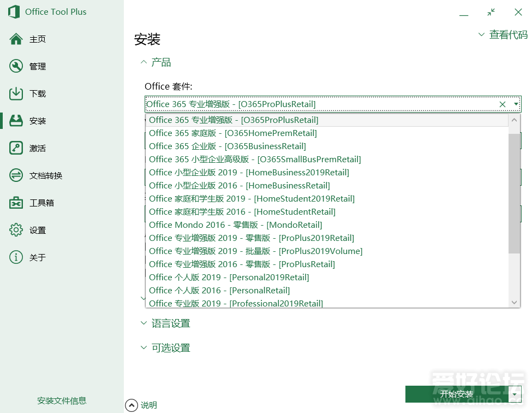Open the Settings gear icon

(16, 230)
